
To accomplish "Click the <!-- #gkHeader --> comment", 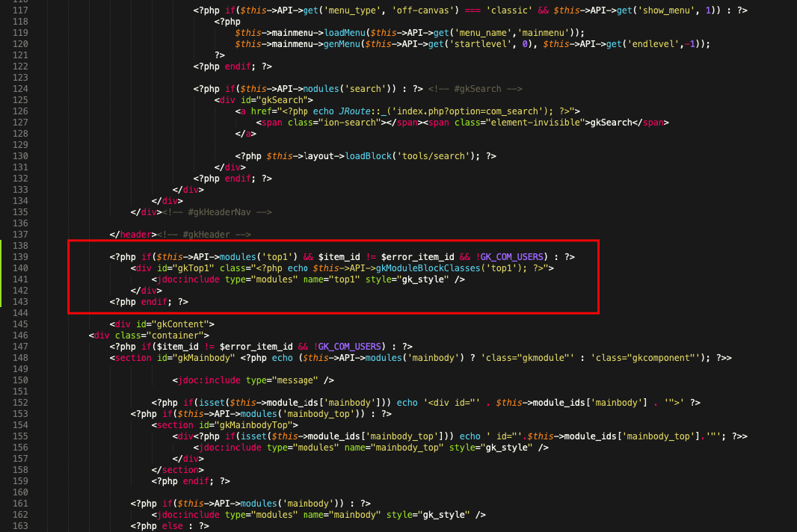I will [x=204, y=234].
